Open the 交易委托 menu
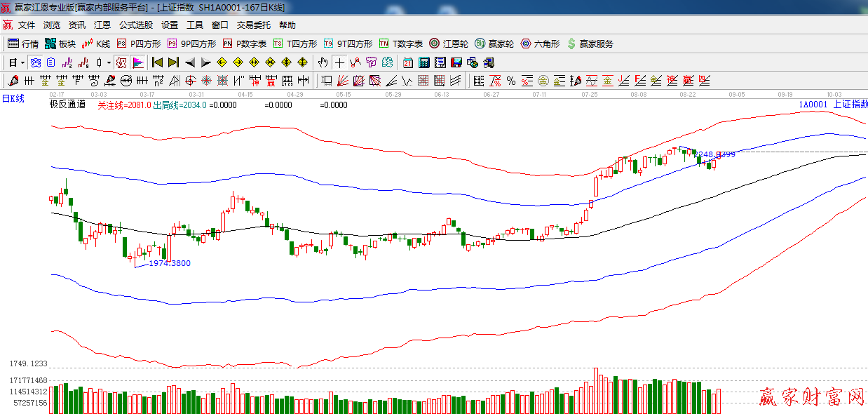Screen dimensions: 868x414 [253, 25]
